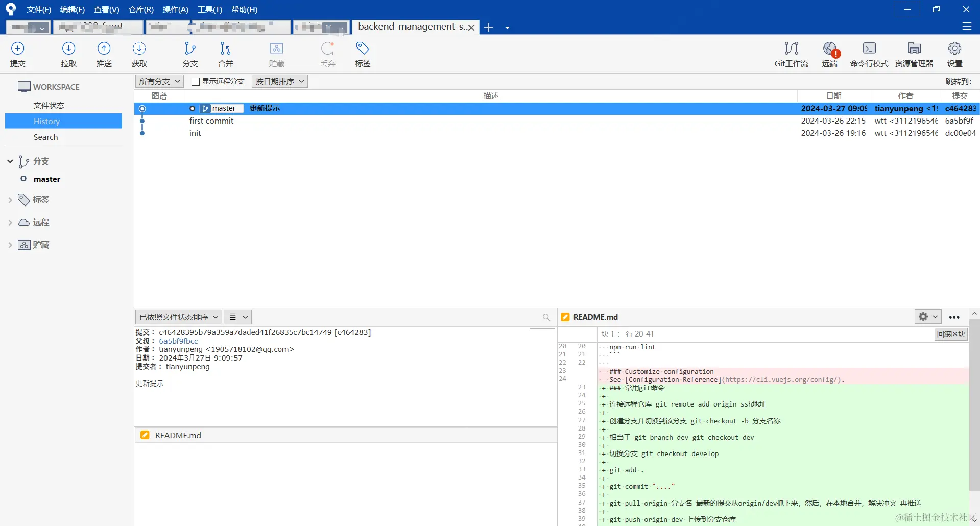Click the Commit (提交) hash column header
The image size is (980, 526).
pos(960,96)
